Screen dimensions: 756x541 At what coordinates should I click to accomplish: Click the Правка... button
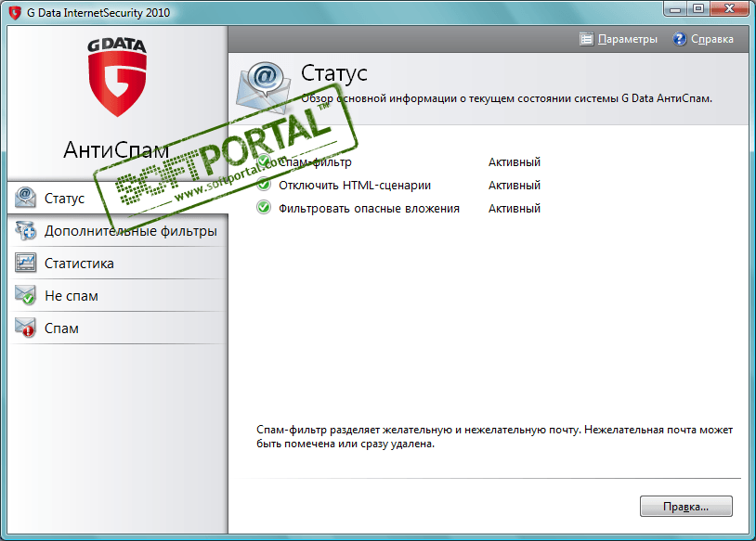pos(686,507)
